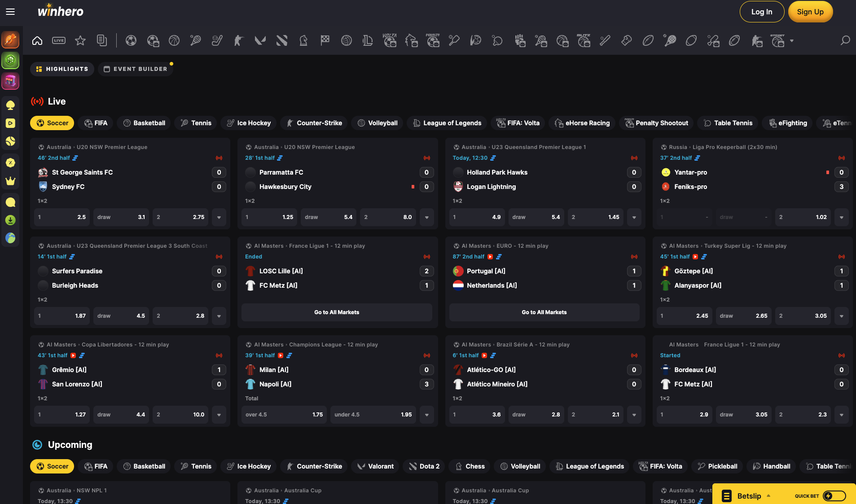Open the hamburger main menu
Viewport: 856px width, 504px height.
[10, 12]
